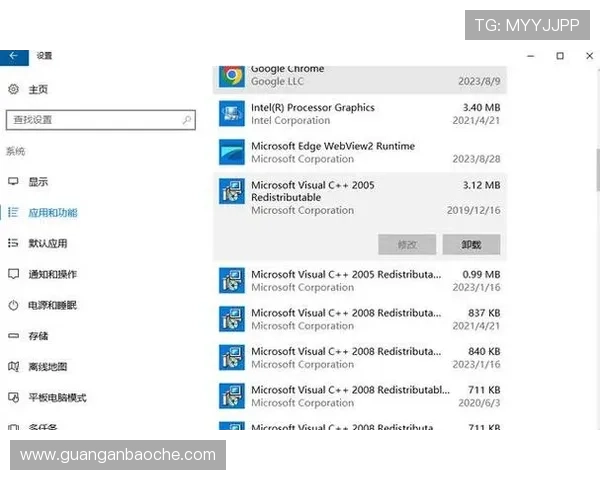Select 存储 in the sidebar

[38, 336]
